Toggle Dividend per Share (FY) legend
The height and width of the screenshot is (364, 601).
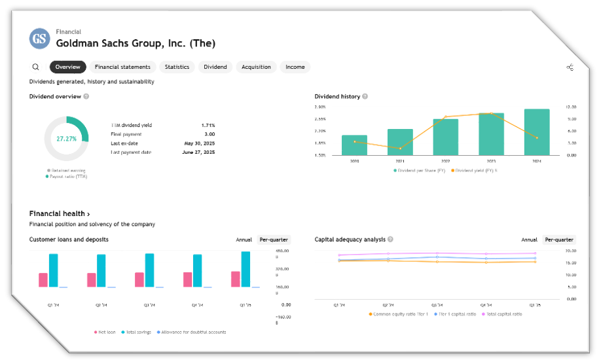[419, 170]
